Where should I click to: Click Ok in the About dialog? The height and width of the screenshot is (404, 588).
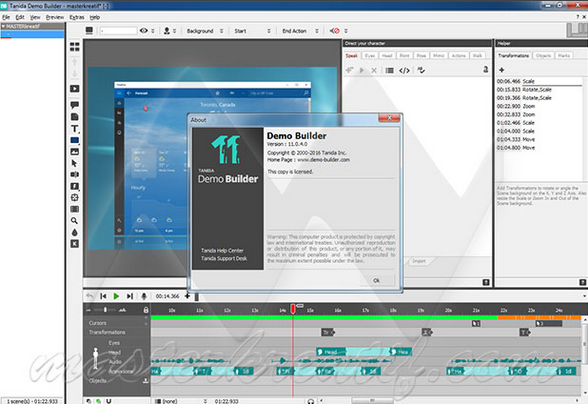click(376, 281)
